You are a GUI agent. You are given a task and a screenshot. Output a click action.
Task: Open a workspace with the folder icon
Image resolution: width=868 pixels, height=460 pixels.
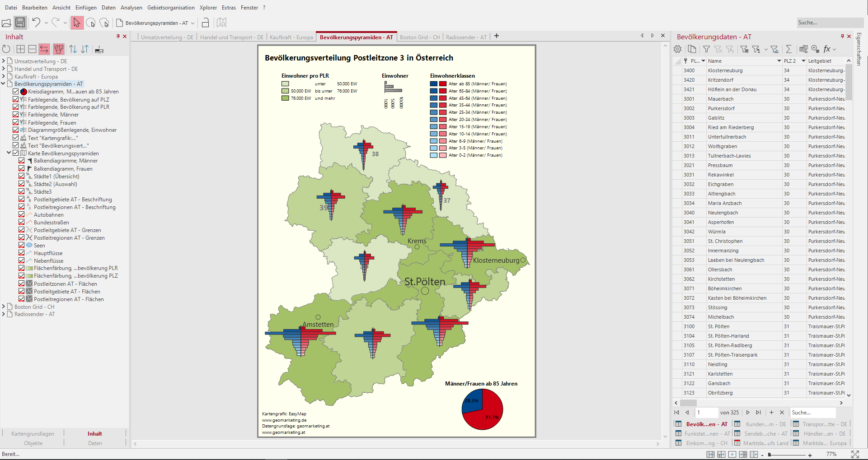pos(6,23)
